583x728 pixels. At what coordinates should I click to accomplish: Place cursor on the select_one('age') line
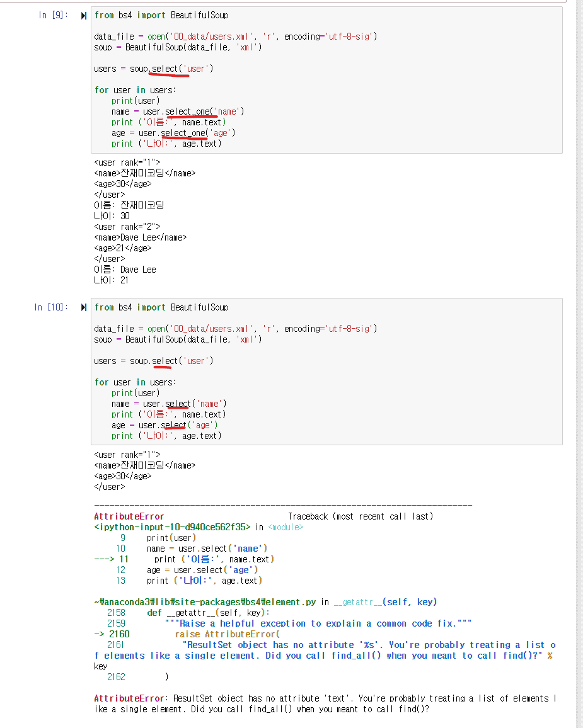[x=182, y=133]
